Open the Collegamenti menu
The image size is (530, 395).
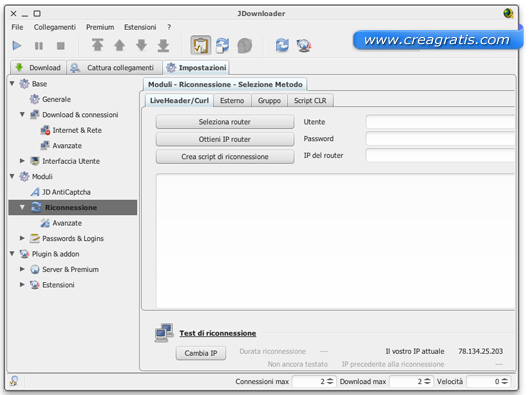[54, 27]
